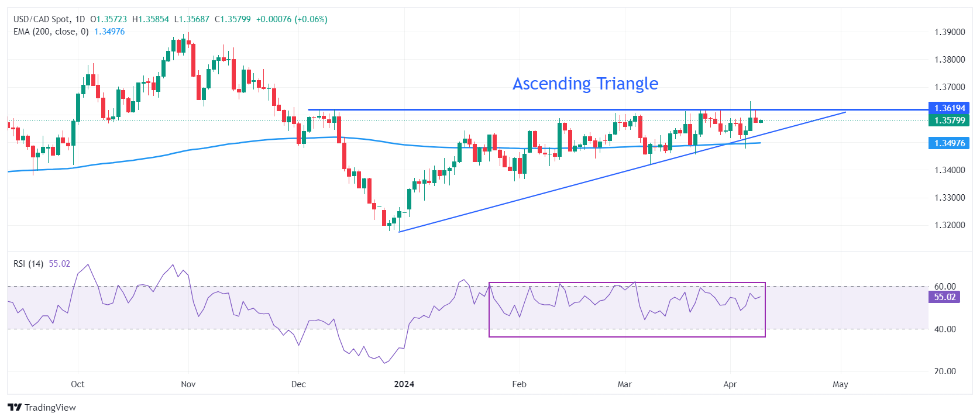Click the green 1.35799 current price tag
Screen dimensions: 980x420
pos(949,121)
